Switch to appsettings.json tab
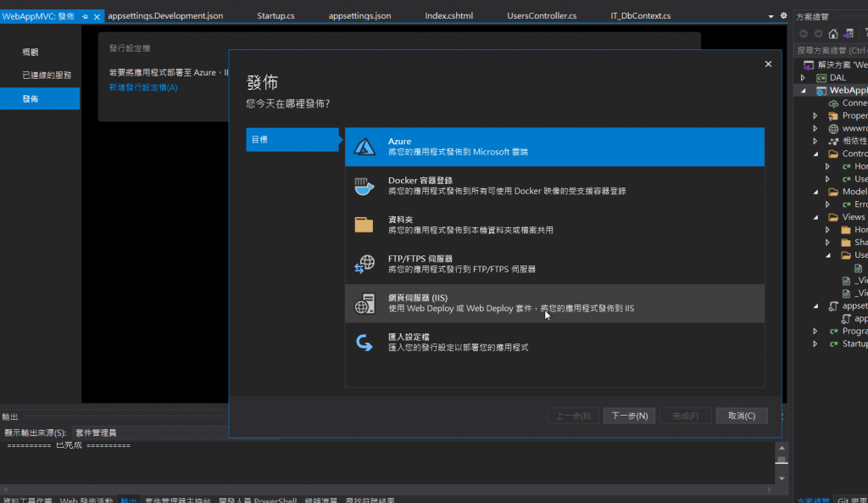The height and width of the screenshot is (503, 868). (359, 16)
